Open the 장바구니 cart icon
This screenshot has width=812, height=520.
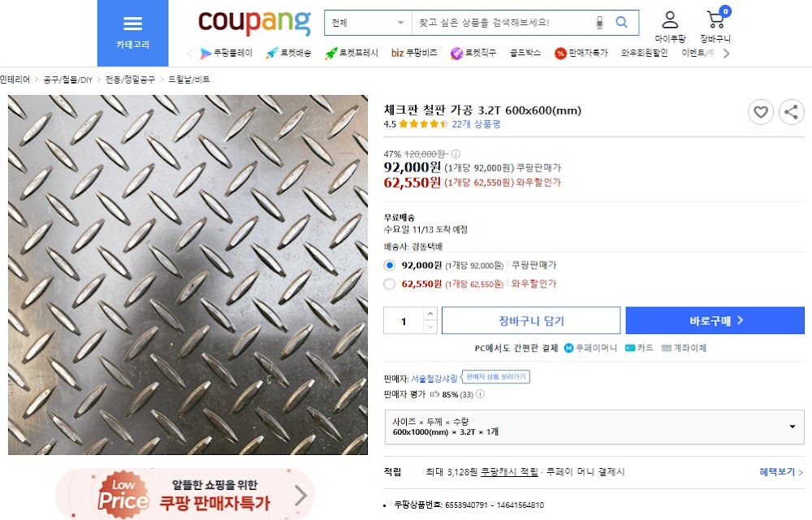(715, 27)
